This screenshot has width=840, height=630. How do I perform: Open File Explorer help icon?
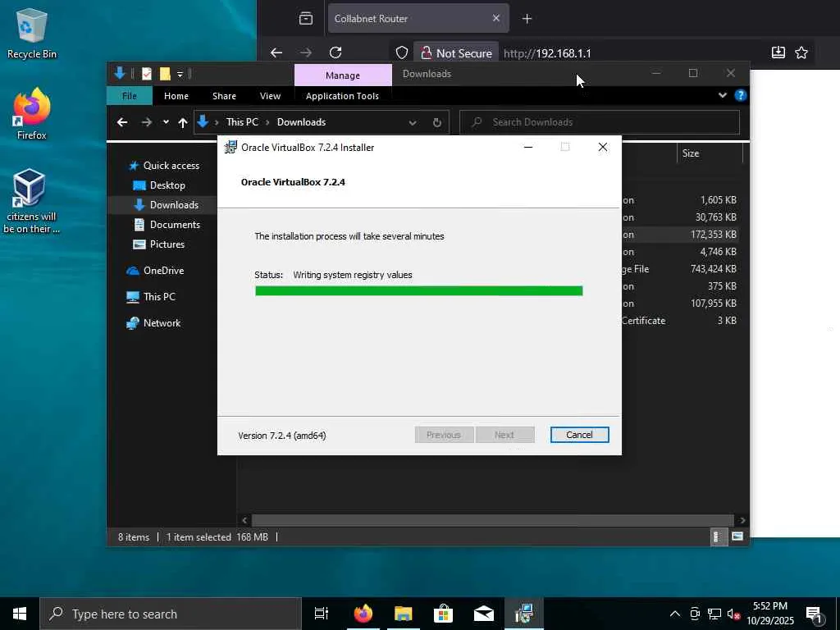[741, 95]
